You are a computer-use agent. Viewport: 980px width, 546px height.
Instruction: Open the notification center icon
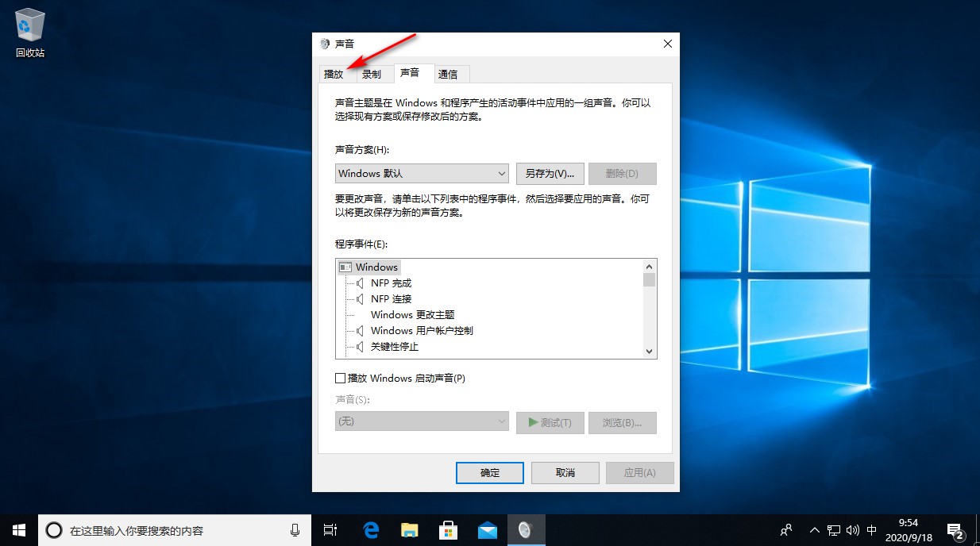click(955, 530)
